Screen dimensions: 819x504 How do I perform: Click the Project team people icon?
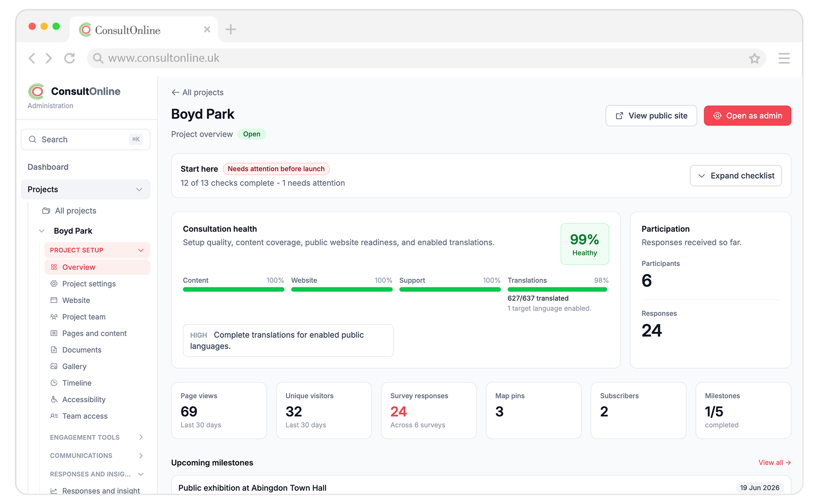[x=54, y=317]
